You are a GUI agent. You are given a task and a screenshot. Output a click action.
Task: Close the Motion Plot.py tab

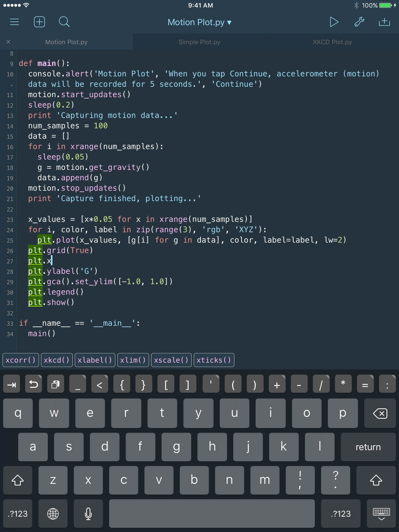tap(8, 42)
